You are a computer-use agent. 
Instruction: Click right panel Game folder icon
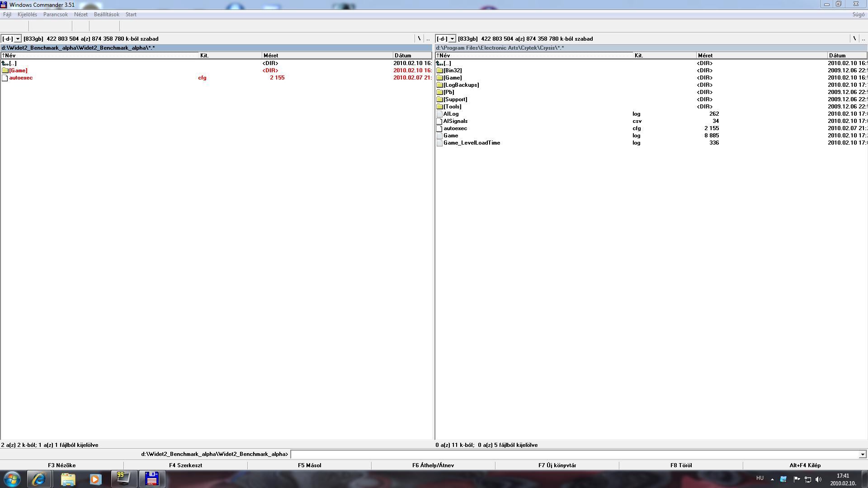click(x=439, y=78)
